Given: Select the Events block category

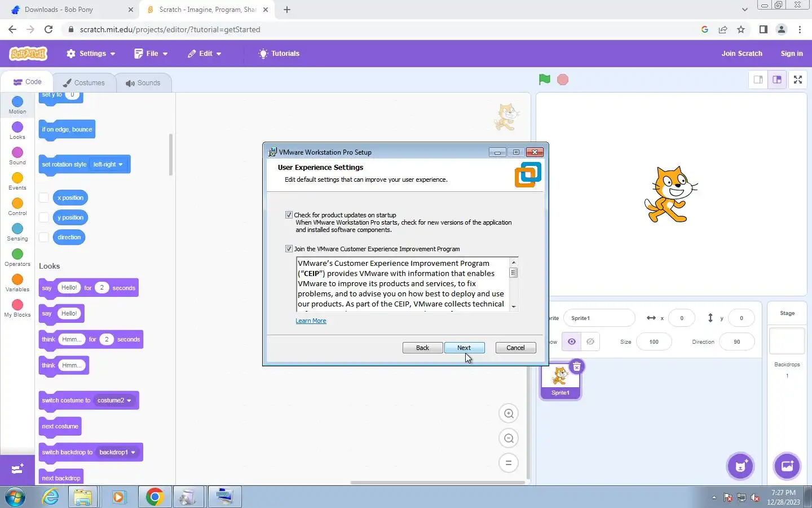Looking at the screenshot, I should click(17, 181).
